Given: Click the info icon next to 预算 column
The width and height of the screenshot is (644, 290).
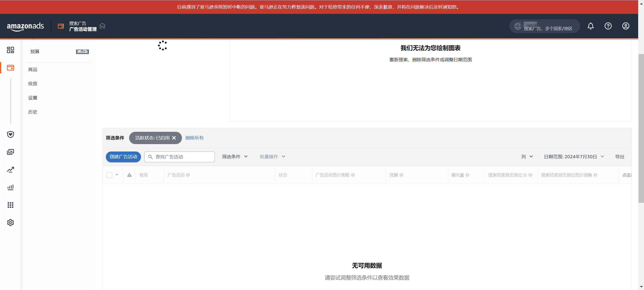Looking at the screenshot, I should click(401, 175).
